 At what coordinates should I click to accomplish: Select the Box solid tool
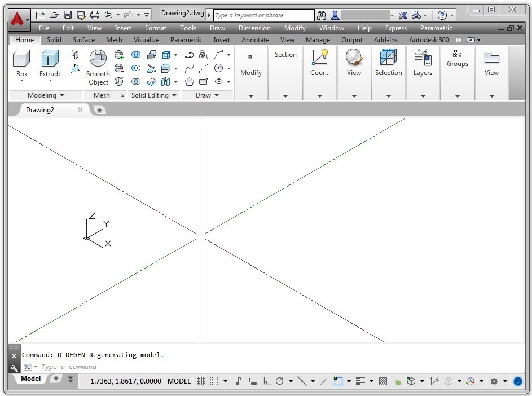coord(21,63)
